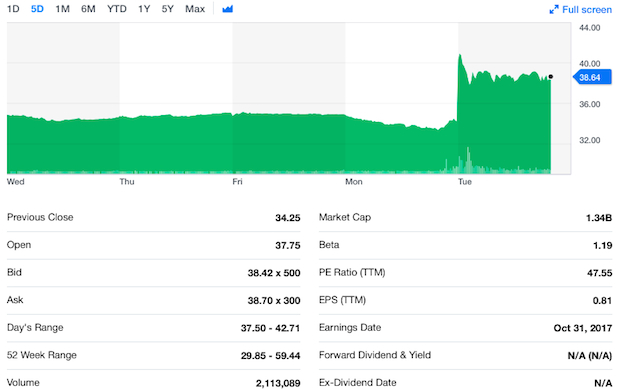The image size is (630, 389).
Task: Click the 40.00 y-axis label
Action: (x=589, y=63)
